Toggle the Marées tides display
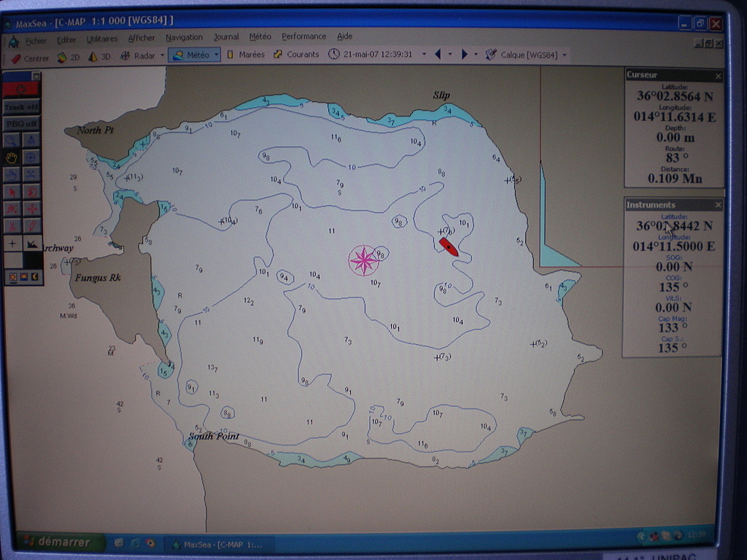 tap(246, 55)
